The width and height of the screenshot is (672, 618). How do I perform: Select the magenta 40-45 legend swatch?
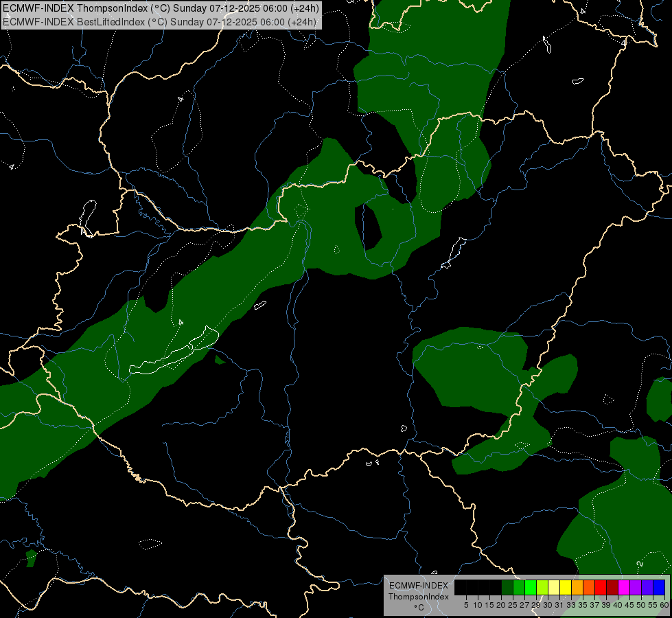pyautogui.click(x=624, y=587)
